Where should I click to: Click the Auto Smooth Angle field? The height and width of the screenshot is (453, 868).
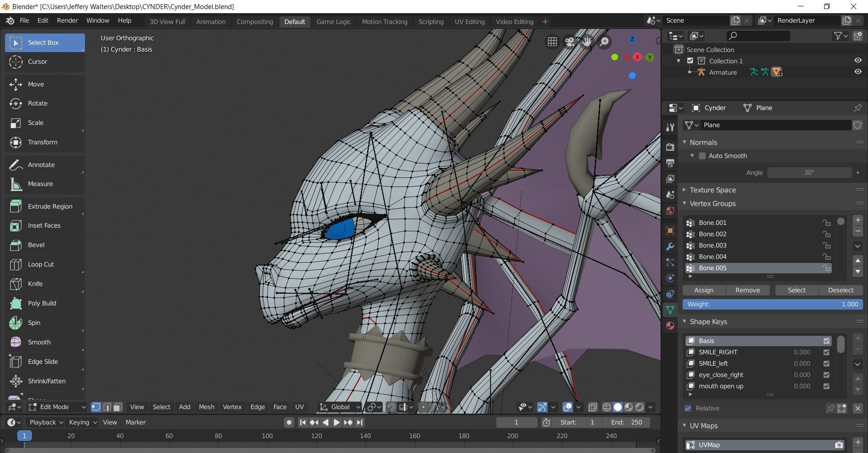click(x=809, y=172)
